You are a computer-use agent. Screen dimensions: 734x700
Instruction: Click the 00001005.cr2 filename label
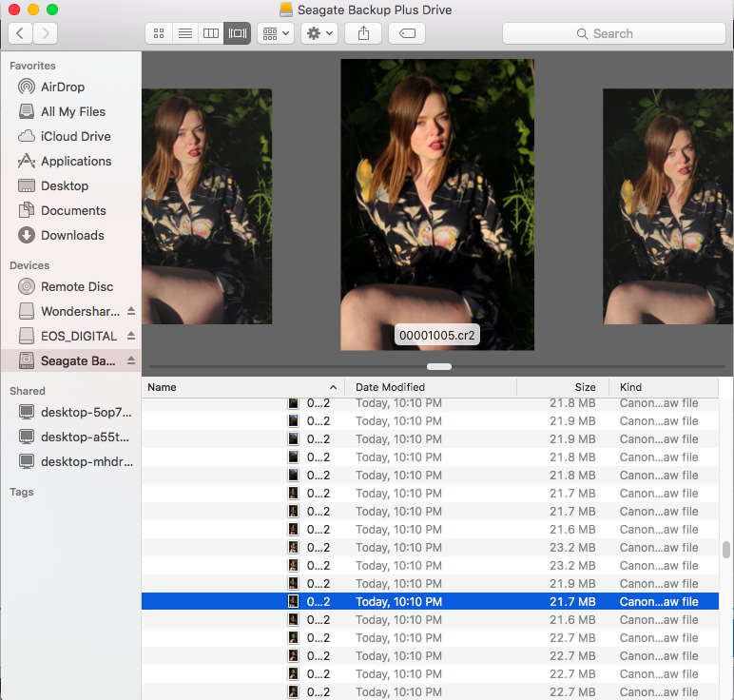pos(436,335)
